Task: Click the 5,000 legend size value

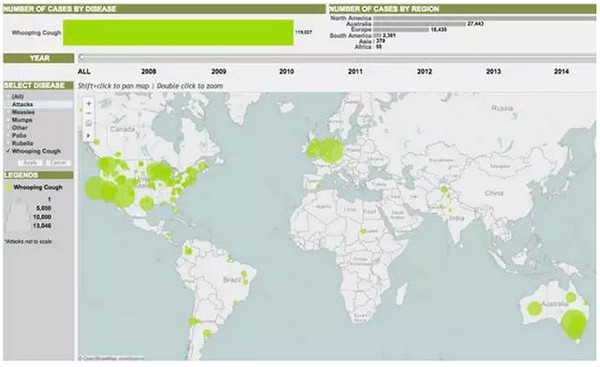Action: click(44, 208)
